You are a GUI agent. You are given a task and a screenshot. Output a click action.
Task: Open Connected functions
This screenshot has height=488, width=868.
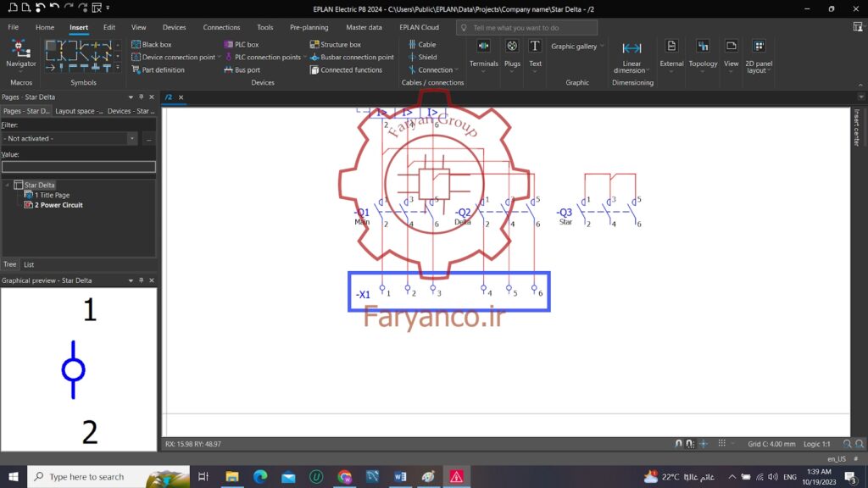tap(346, 69)
